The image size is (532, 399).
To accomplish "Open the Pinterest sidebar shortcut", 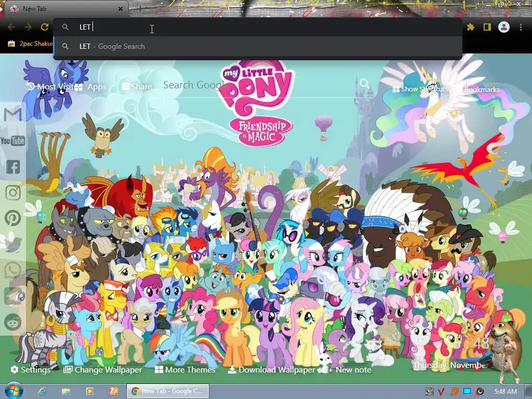I will pyautogui.click(x=13, y=218).
